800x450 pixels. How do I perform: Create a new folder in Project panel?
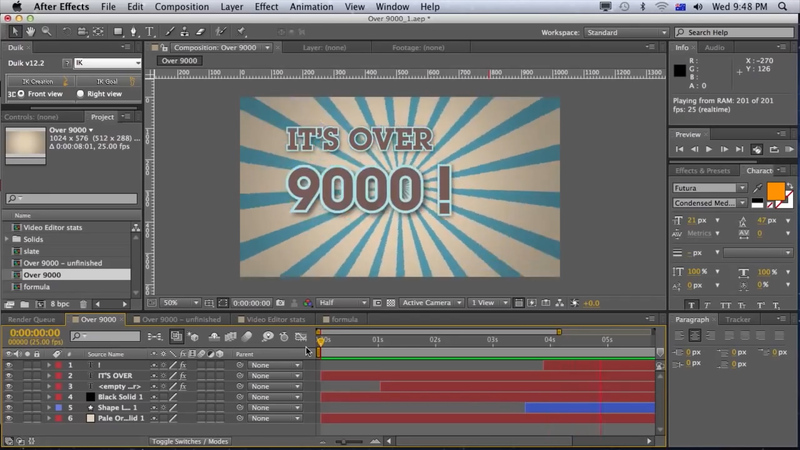24,304
